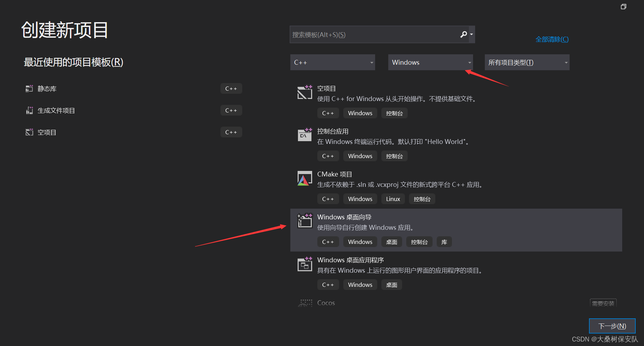Click the Windows 桌面应用程序 template icon
The height and width of the screenshot is (346, 644).
tap(305, 264)
